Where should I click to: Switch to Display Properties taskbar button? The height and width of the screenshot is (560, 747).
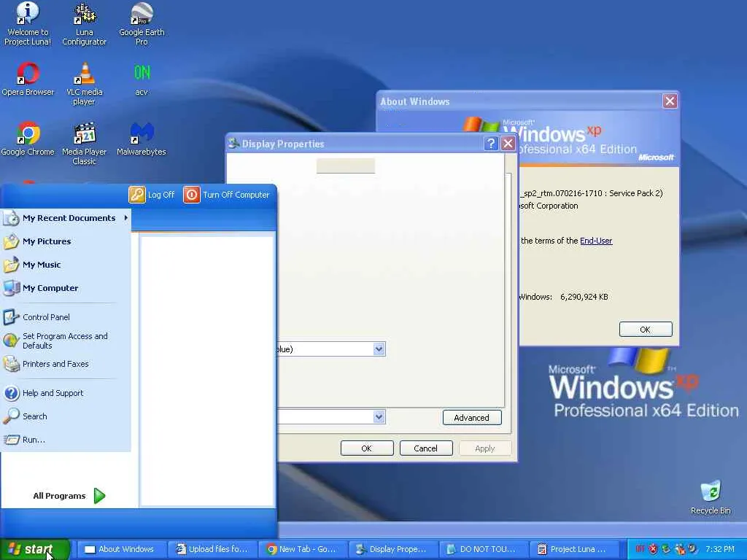pyautogui.click(x=393, y=549)
